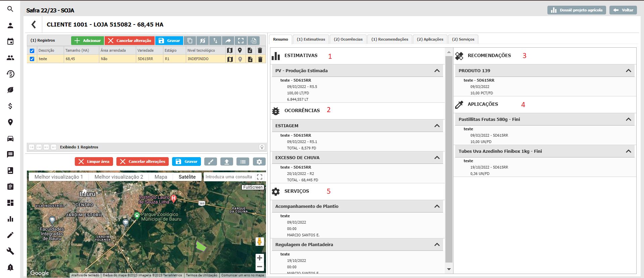Image resolution: width=644 pixels, height=278 pixels.
Task: Collapse the EXCESSO DE CHUVA section
Action: coord(437,157)
